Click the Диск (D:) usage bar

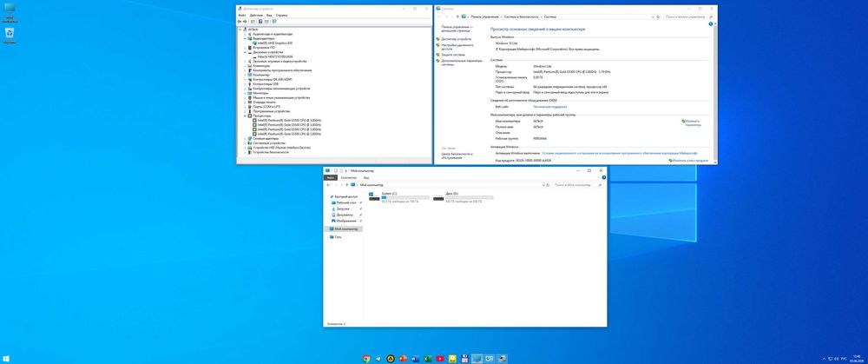click(470, 198)
